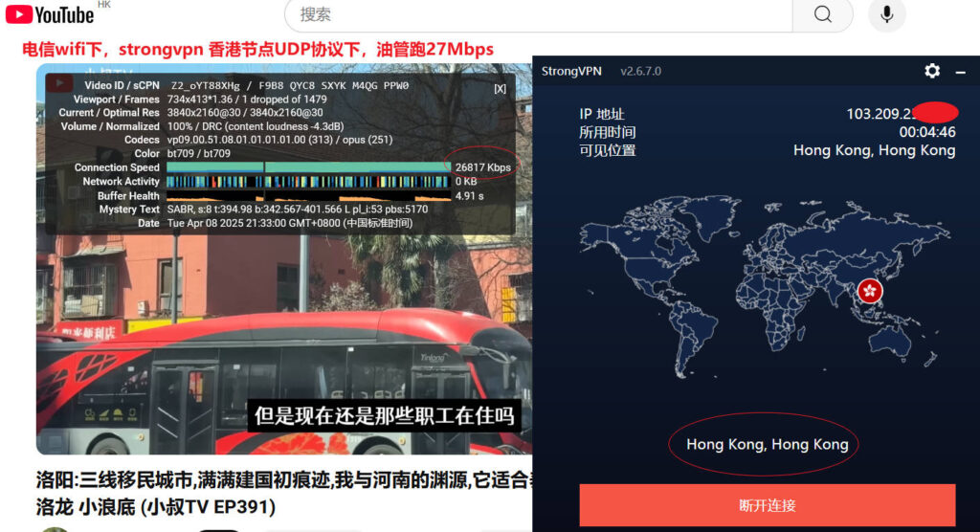980x532 pixels.
Task: Click the Video ID Z2_oYT88XHg text
Action: tap(206, 86)
